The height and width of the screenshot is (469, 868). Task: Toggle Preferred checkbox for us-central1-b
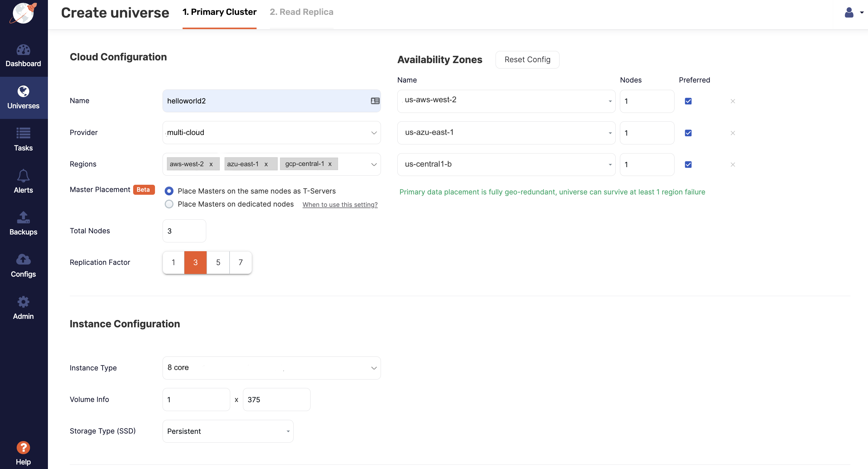click(x=688, y=164)
